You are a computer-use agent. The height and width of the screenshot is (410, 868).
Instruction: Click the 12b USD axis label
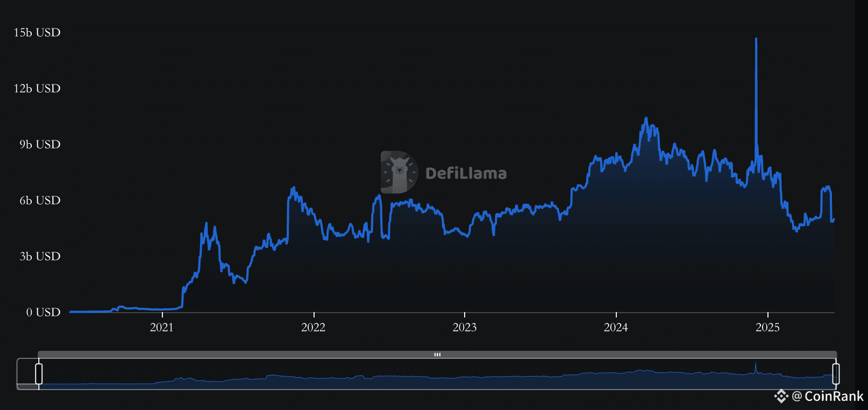click(x=37, y=88)
